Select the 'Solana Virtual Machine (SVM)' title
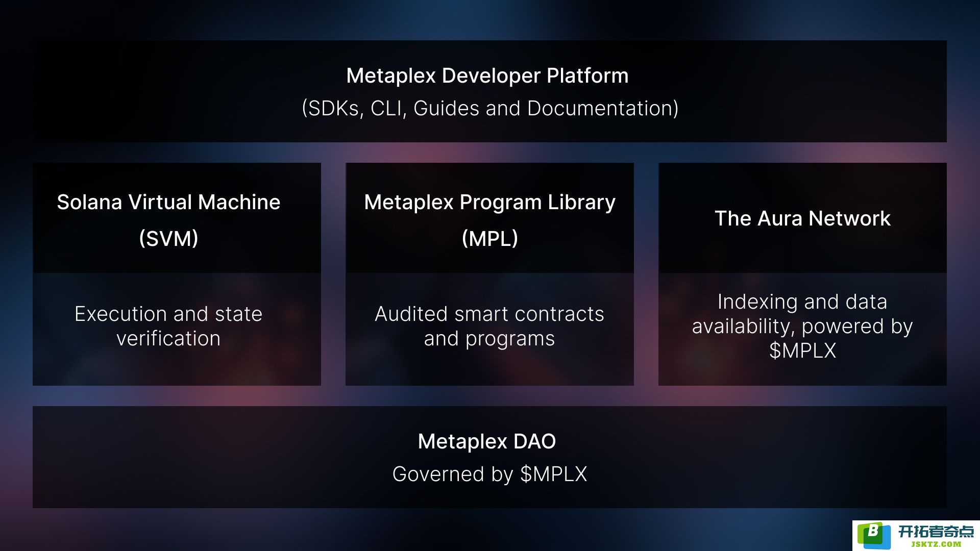The image size is (980, 551). pyautogui.click(x=168, y=220)
